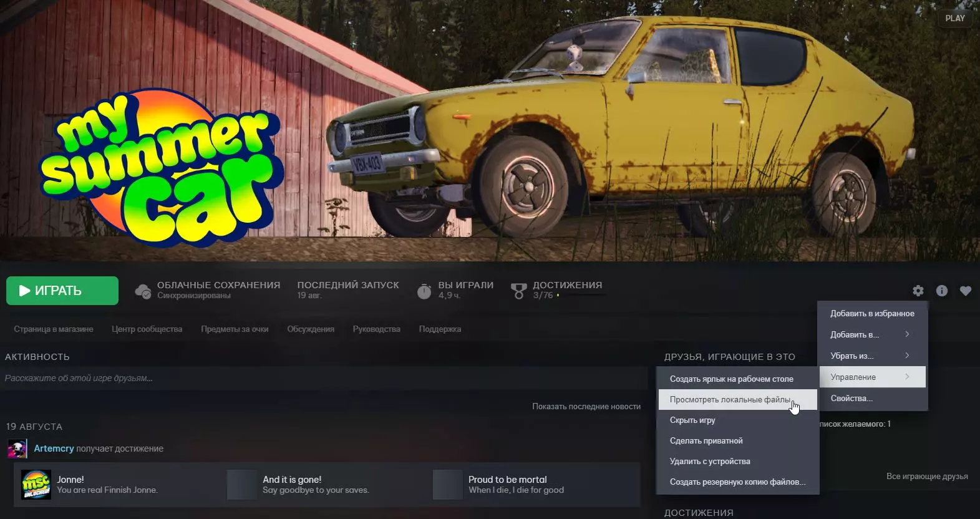Open Страница в магазине link
This screenshot has width=980, height=519.
54,329
